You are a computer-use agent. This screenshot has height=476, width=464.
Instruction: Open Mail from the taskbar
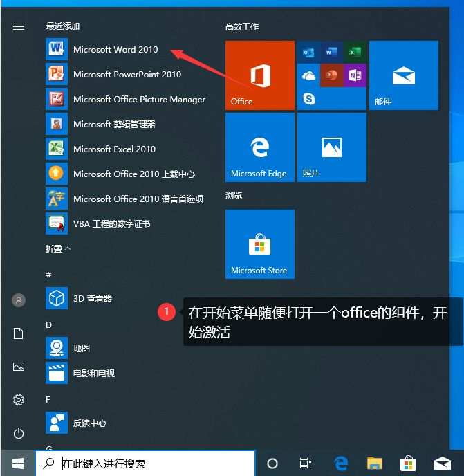coord(442,464)
